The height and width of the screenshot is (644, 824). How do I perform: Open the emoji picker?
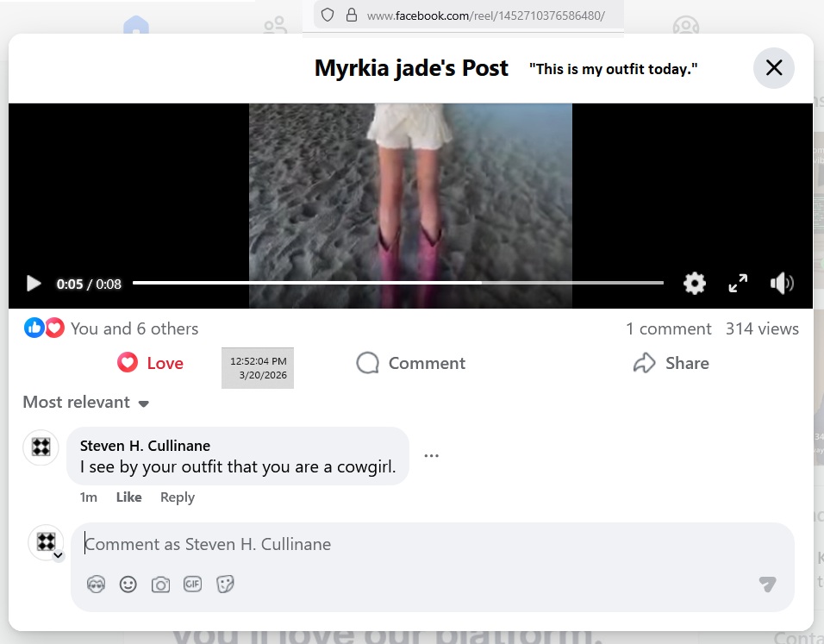128,585
